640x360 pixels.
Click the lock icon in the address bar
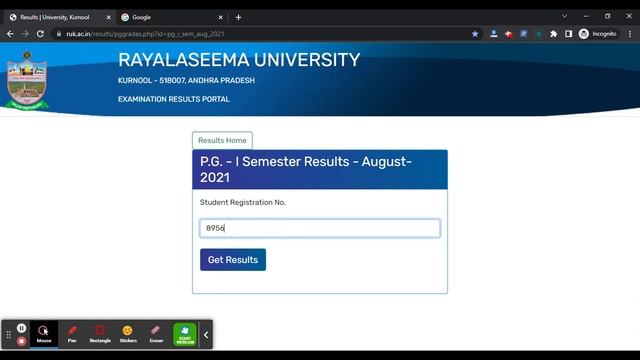pos(59,34)
